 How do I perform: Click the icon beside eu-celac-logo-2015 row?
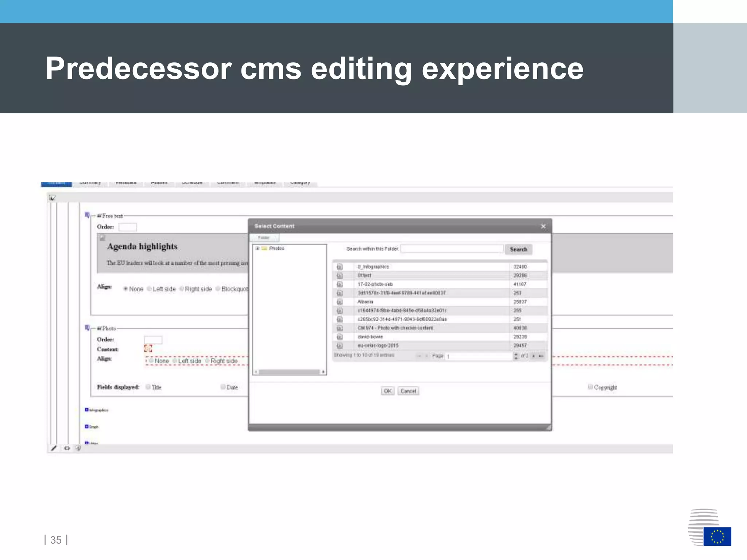click(x=340, y=346)
